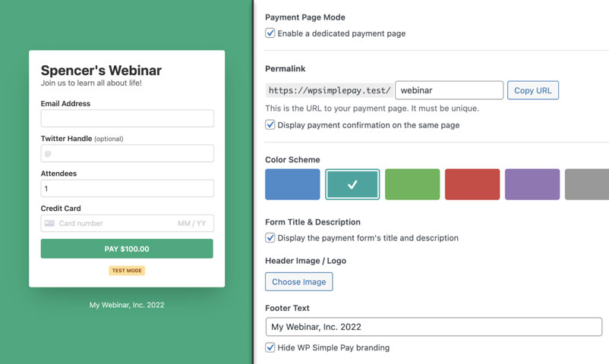Focus the Attendees quantity field
Screen dimensions: 609x364
[128, 188]
